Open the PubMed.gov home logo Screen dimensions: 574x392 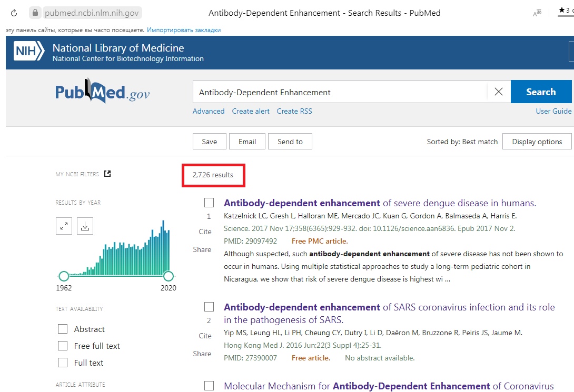coord(103,92)
